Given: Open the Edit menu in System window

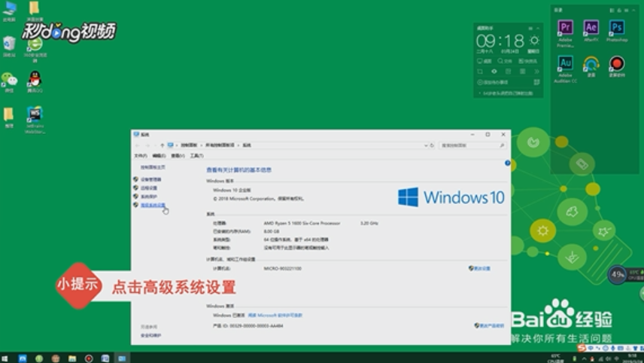Looking at the screenshot, I should coord(159,156).
